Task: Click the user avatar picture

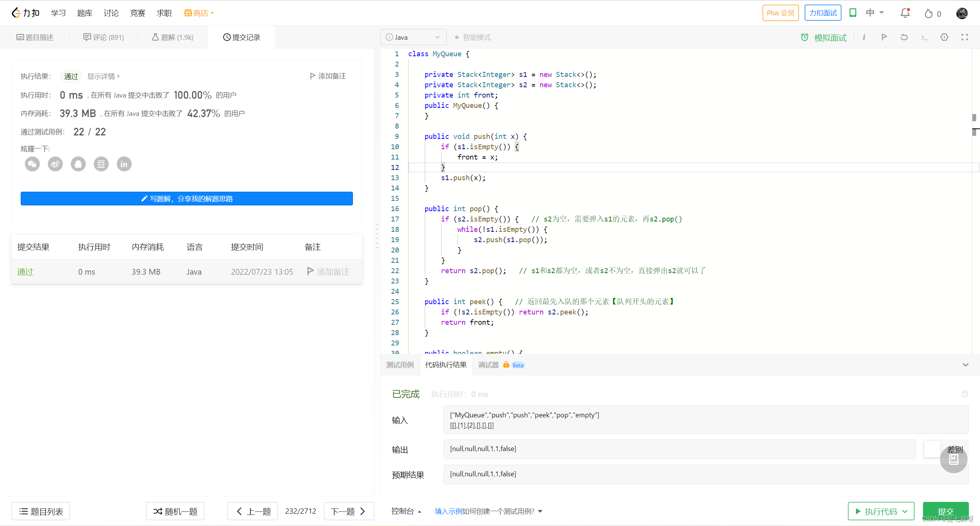Action: (962, 13)
